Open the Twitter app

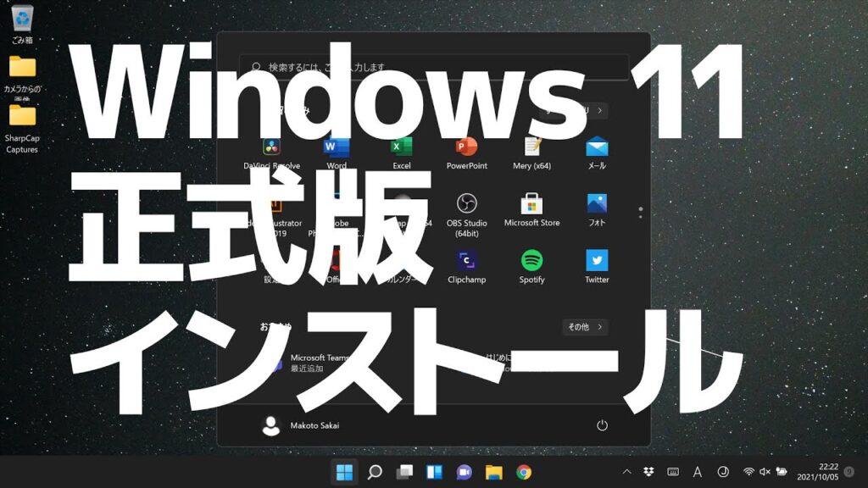pos(597,267)
